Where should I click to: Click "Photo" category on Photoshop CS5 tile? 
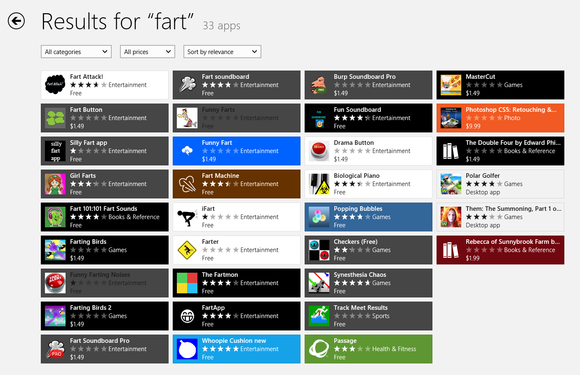click(512, 118)
